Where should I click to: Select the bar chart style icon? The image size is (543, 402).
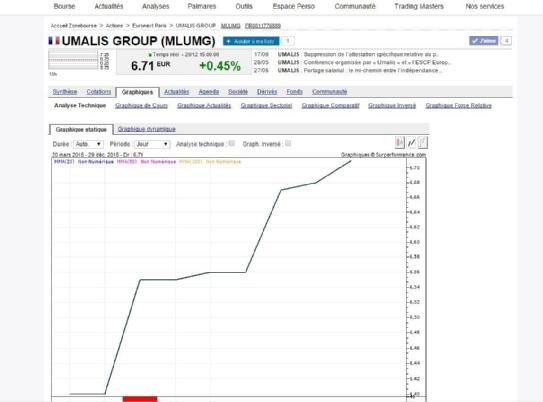click(x=422, y=142)
